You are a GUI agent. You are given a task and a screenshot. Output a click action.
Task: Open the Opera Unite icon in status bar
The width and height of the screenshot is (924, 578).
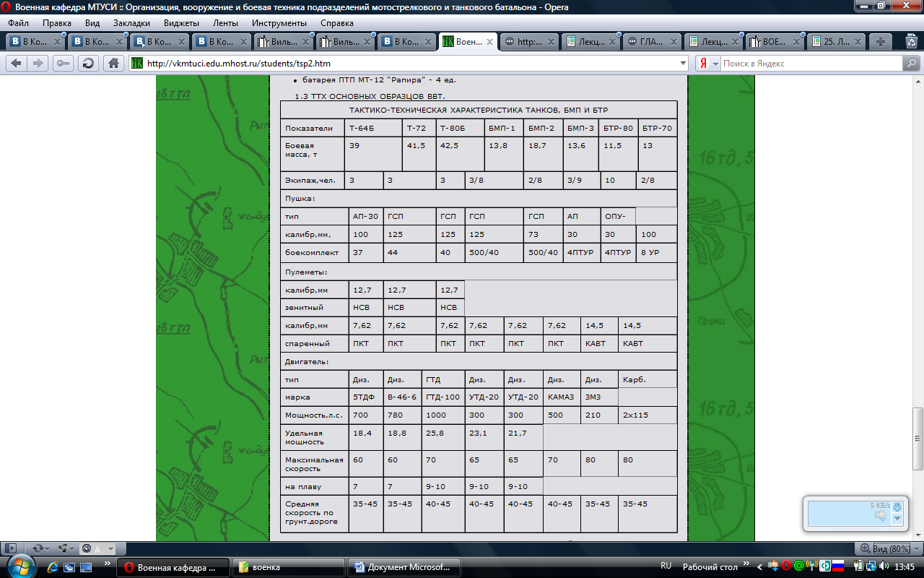[x=62, y=548]
